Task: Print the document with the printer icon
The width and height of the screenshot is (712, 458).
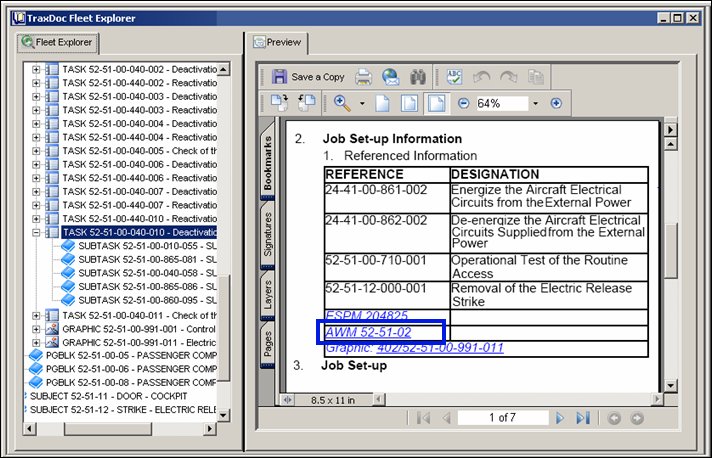Action: (x=363, y=77)
